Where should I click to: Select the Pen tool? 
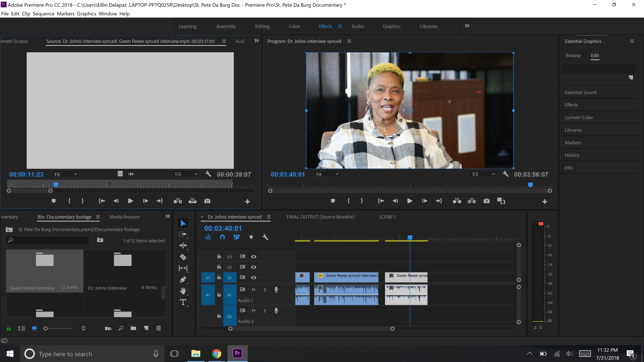coord(183,280)
